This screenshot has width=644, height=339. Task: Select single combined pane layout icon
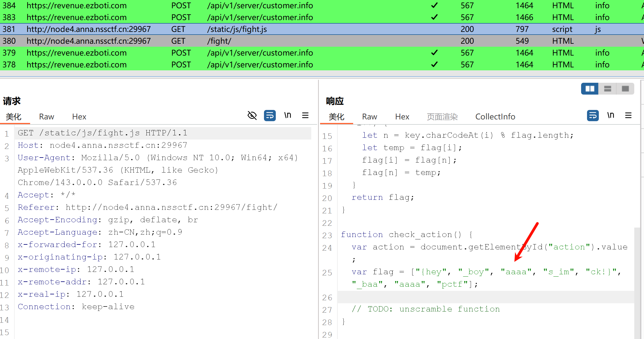625,89
